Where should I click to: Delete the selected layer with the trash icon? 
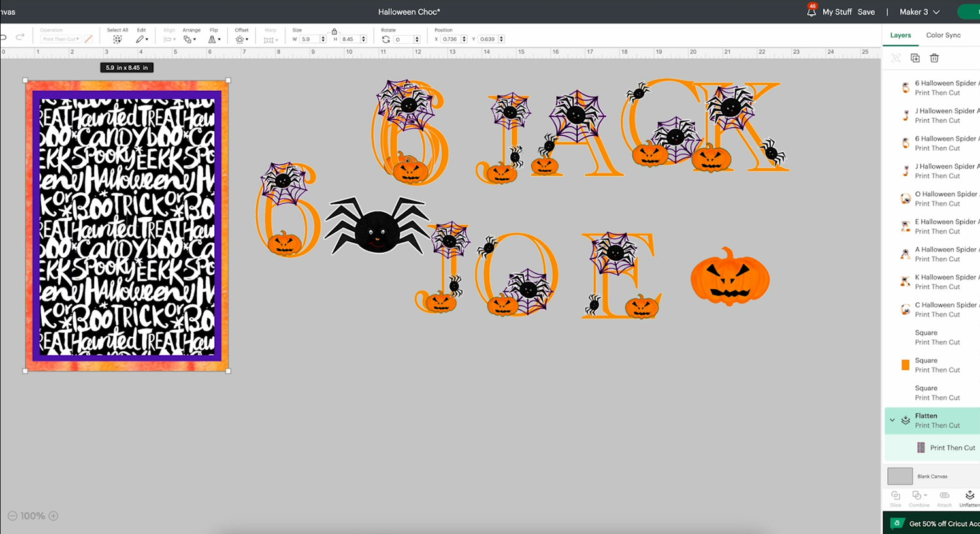pos(934,58)
